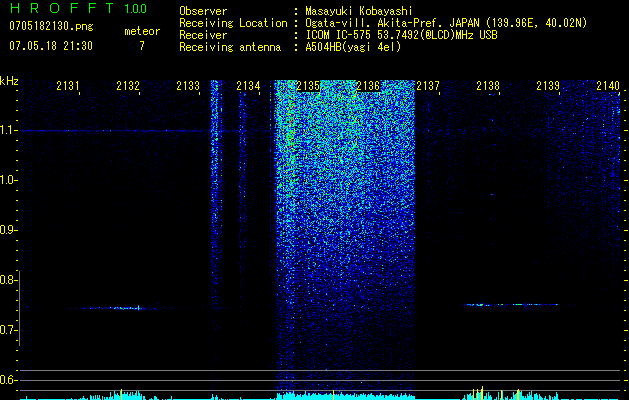Click the 2135 time axis label
629x400 pixels.
tap(308, 86)
